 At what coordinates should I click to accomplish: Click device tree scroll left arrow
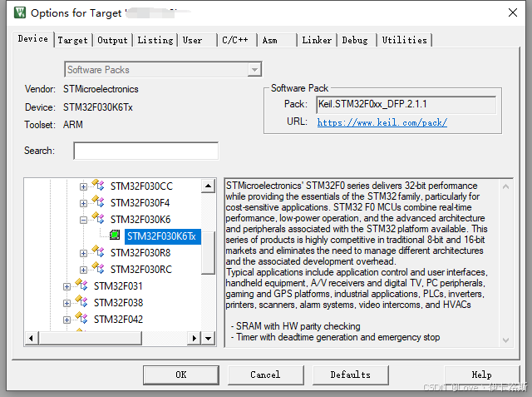32,338
